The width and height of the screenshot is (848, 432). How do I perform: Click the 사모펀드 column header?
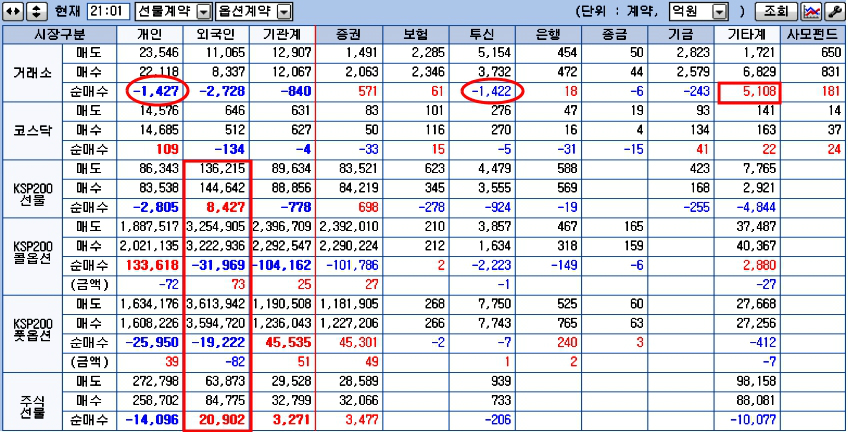(x=813, y=34)
